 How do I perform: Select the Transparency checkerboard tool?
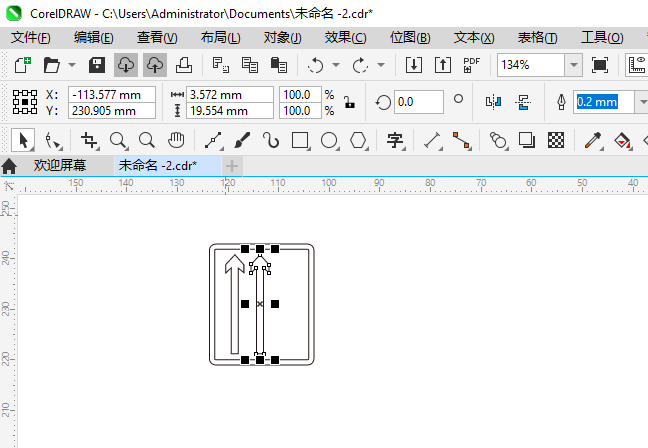[x=556, y=141]
